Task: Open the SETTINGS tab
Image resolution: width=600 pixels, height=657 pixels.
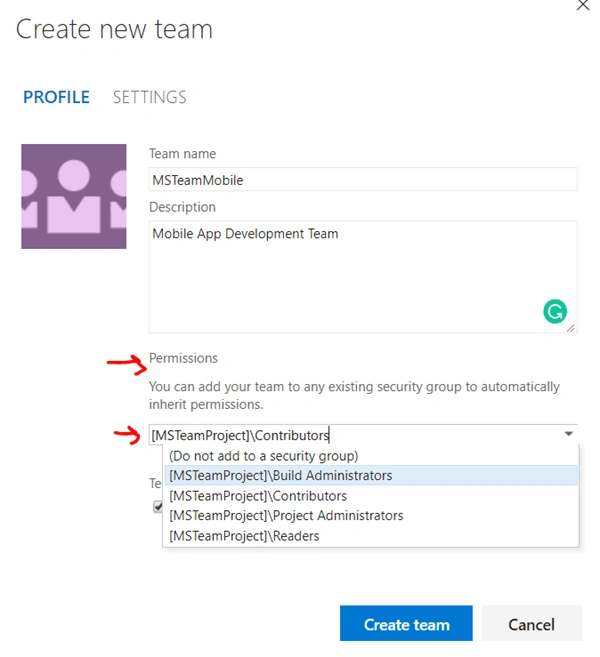Action: point(150,97)
